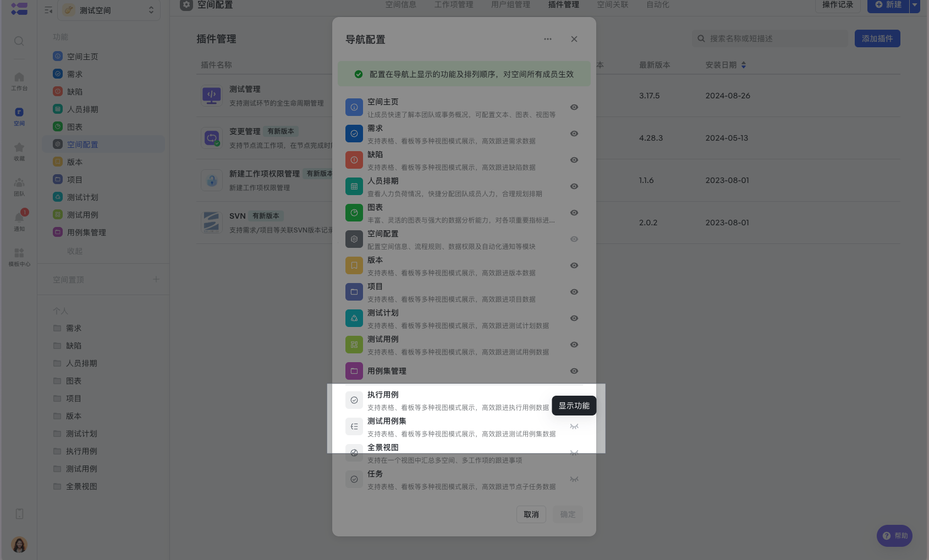The width and height of the screenshot is (929, 560).
Task: Click the 执行用例 icon in dialog
Action: (x=354, y=400)
